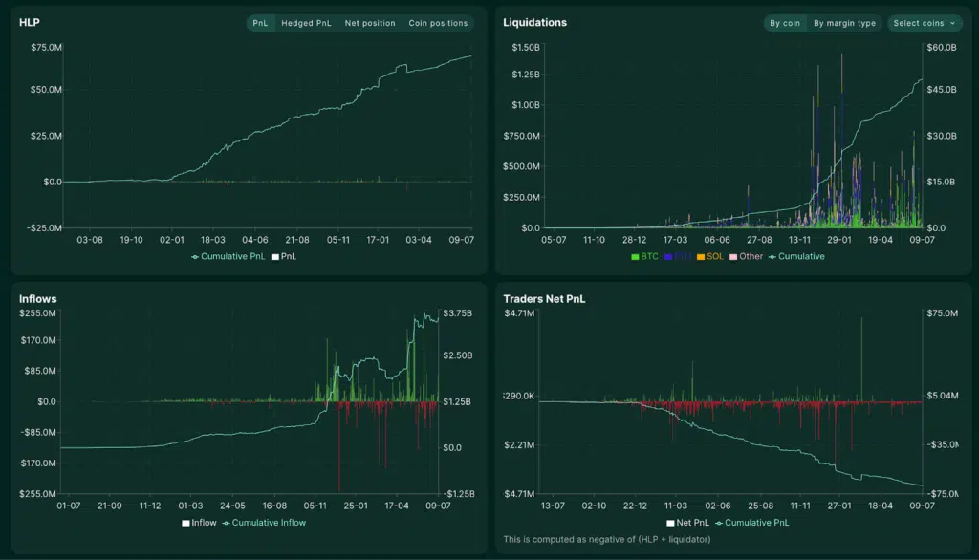Viewport: 979px width, 560px height.
Task: Toggle Cumulative PnL legend in Traders Net PnL
Action: pyautogui.click(x=755, y=523)
